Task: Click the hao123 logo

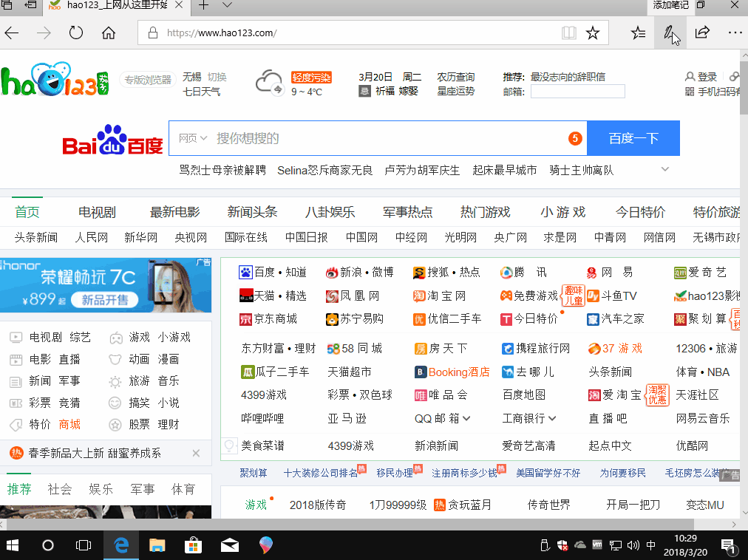Action: click(x=55, y=80)
